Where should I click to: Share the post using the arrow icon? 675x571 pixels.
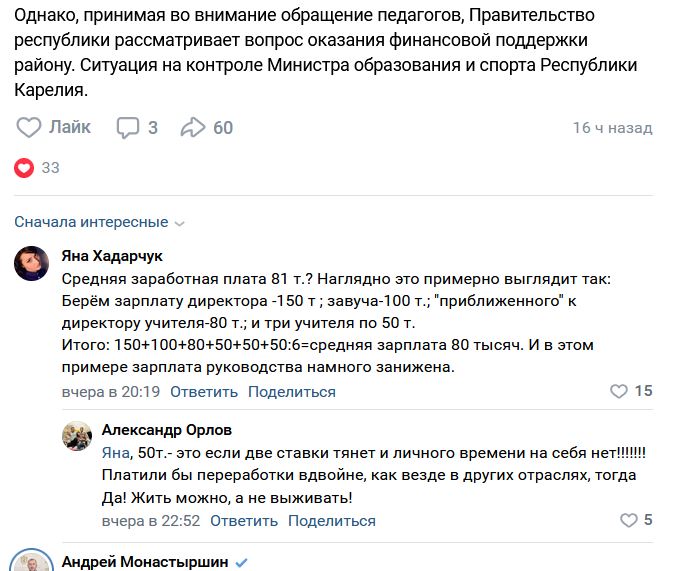point(192,127)
